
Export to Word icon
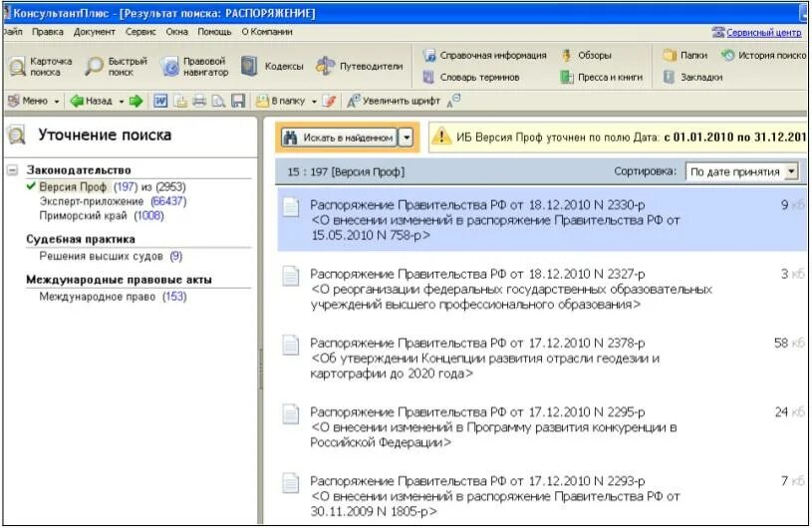160,101
